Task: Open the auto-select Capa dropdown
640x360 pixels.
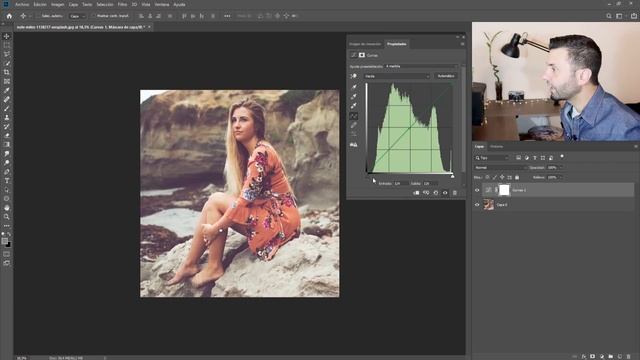Action: 77,16
